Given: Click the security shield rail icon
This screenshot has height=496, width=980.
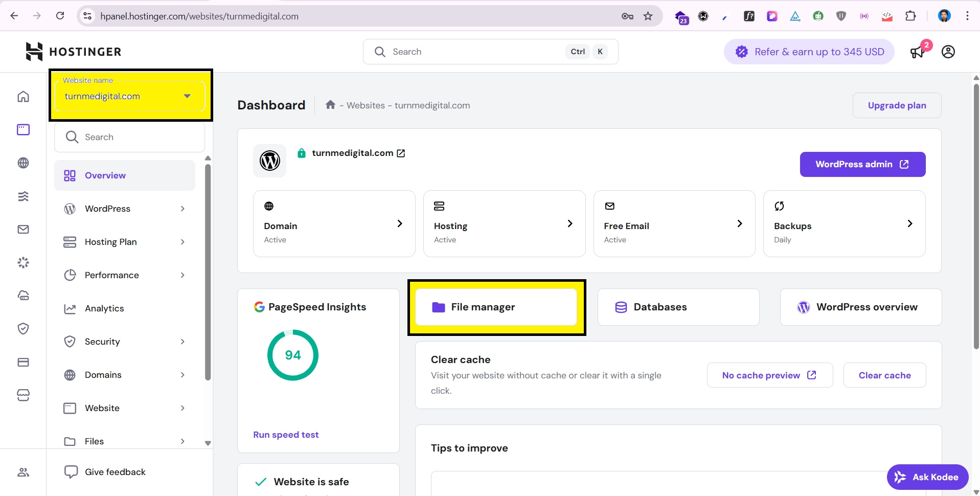Looking at the screenshot, I should [24, 329].
